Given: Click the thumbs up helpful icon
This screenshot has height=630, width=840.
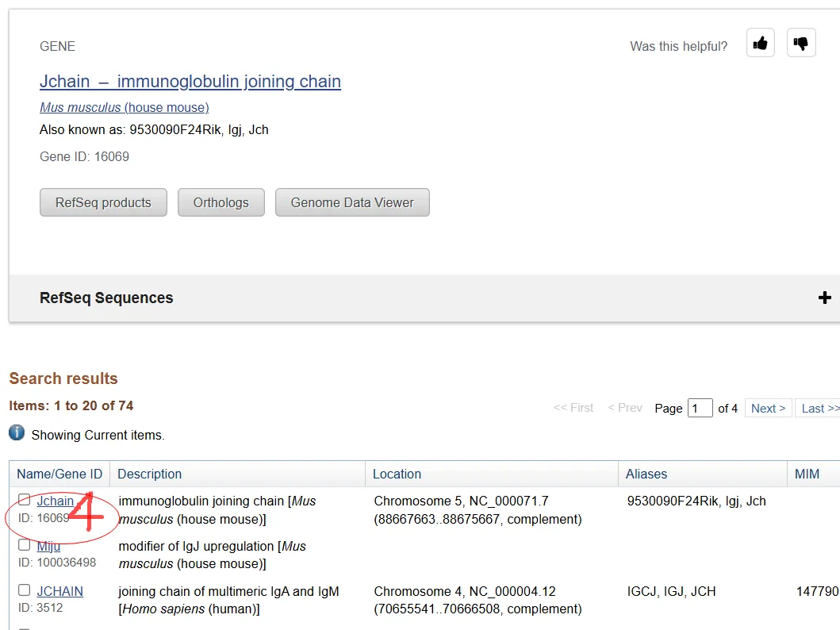Looking at the screenshot, I should (x=760, y=44).
